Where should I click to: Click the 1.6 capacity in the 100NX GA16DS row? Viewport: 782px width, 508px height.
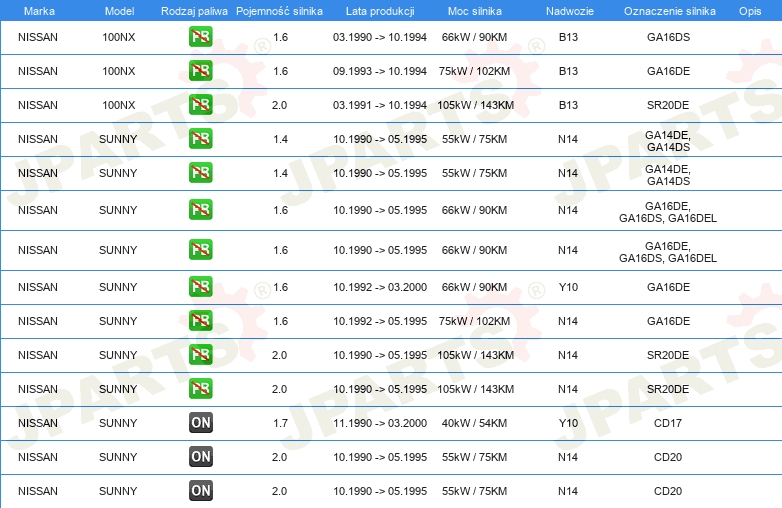(280, 37)
